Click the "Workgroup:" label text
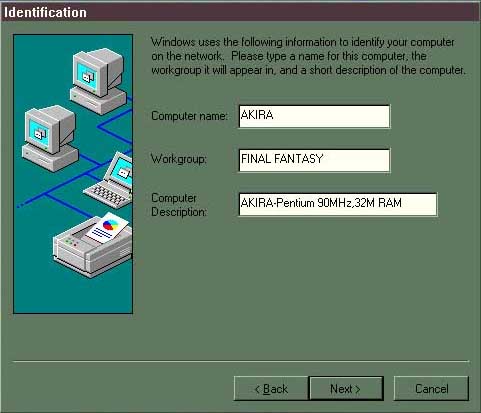This screenshot has height=413, width=481. [179, 159]
